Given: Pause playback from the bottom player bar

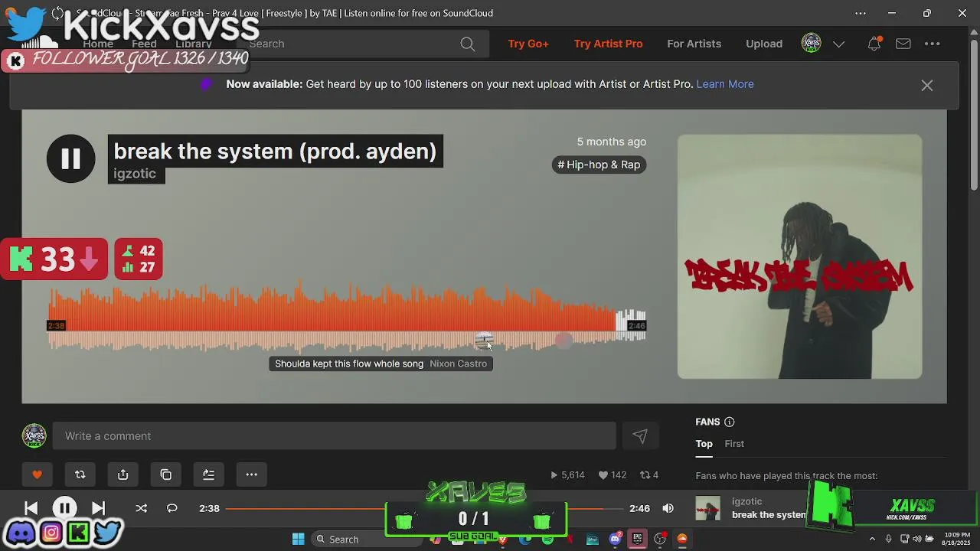Looking at the screenshot, I should (x=65, y=508).
